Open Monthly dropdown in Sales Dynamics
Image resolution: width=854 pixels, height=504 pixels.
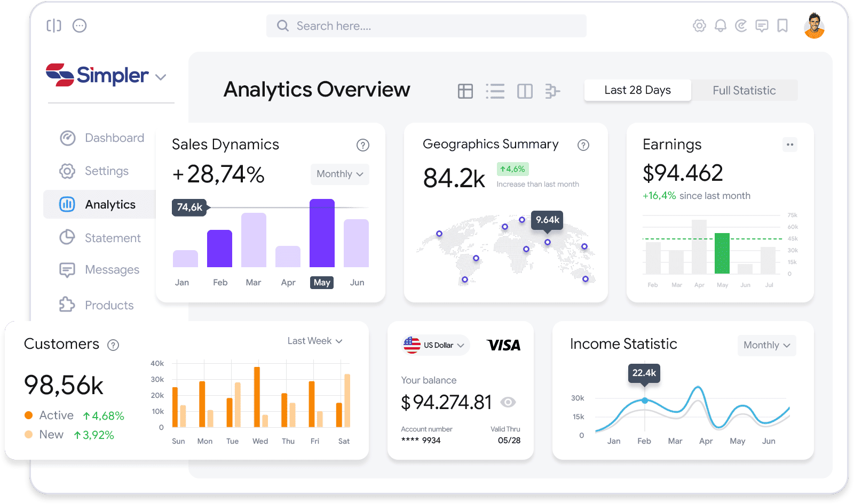point(339,174)
